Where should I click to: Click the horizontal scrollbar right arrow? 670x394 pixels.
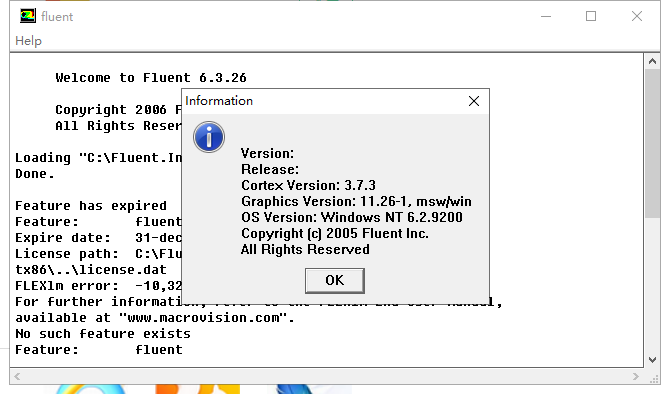point(636,376)
